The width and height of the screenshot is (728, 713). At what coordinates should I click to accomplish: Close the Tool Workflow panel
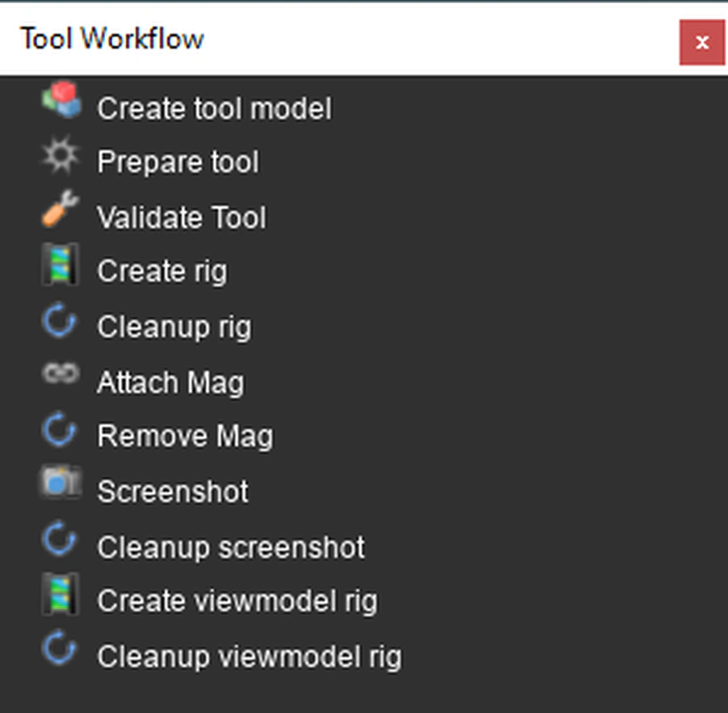(x=701, y=43)
